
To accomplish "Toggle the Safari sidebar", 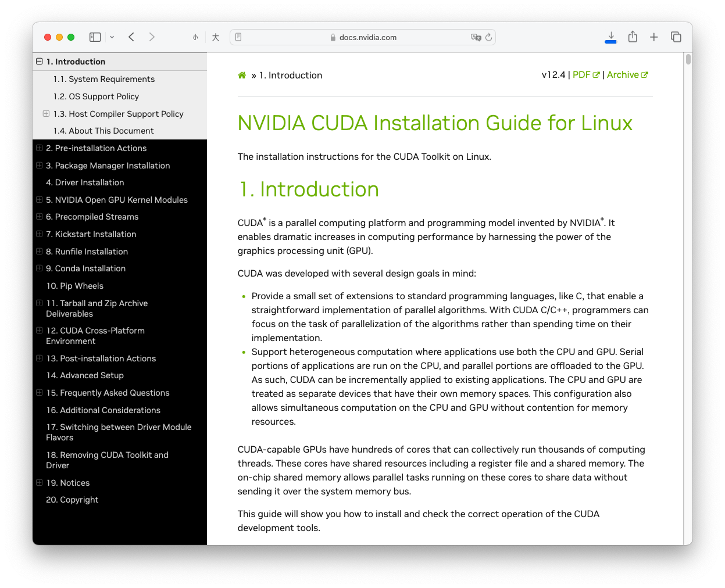I will (x=95, y=37).
